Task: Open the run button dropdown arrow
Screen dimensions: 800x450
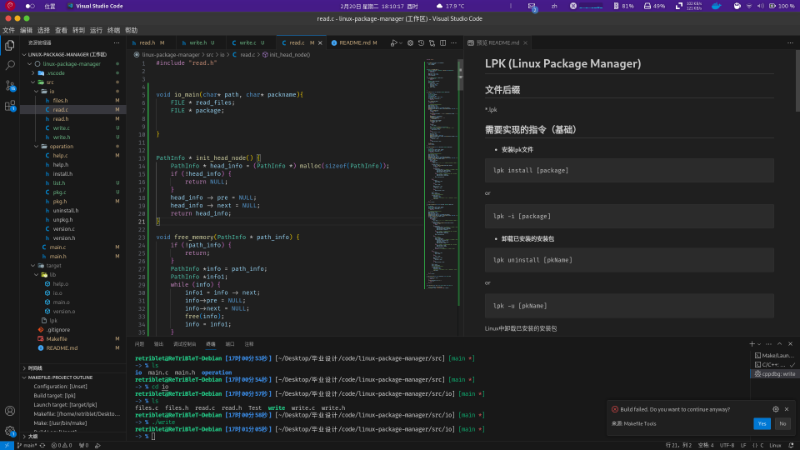Action: [x=401, y=43]
